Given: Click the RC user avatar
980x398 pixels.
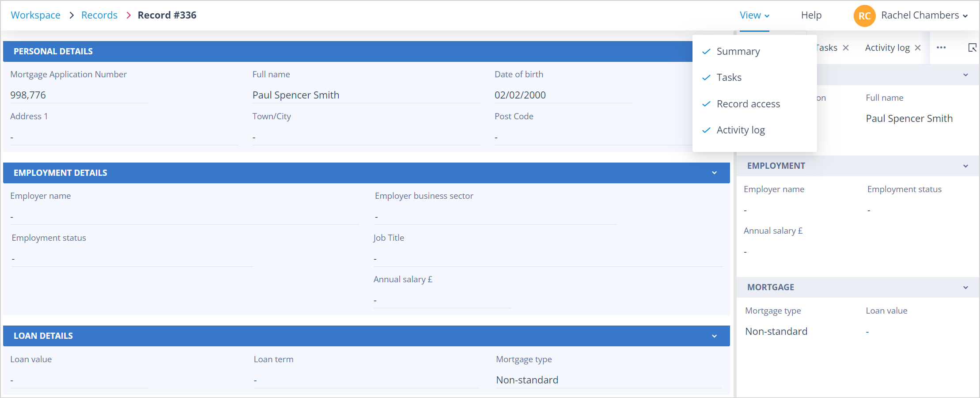Looking at the screenshot, I should (x=864, y=16).
